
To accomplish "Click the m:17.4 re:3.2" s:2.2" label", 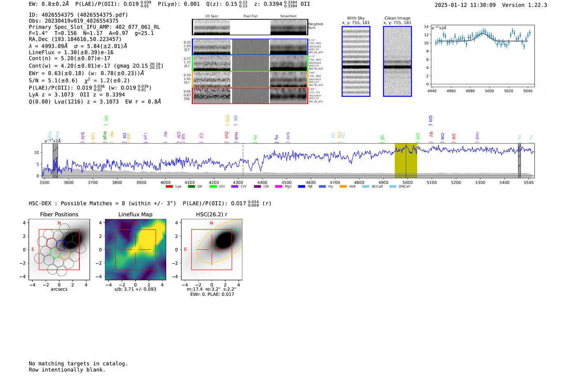I will [x=211, y=289].
